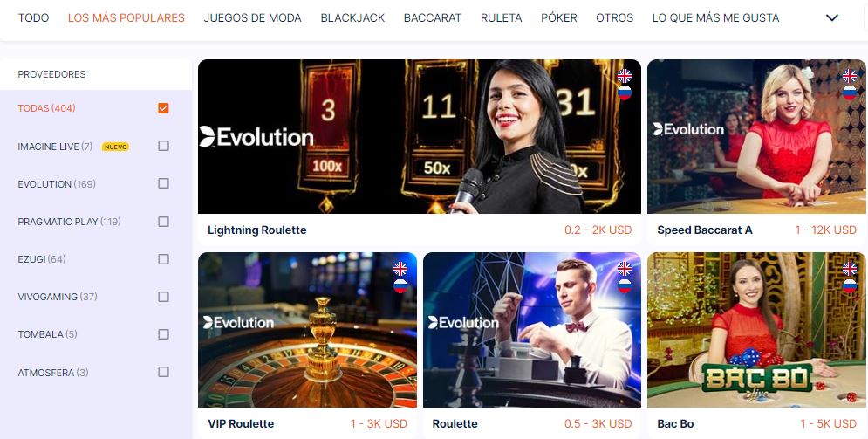Click Russian flag icon on Lightning Roulette
Image resolution: width=868 pixels, height=439 pixels.
point(625,93)
